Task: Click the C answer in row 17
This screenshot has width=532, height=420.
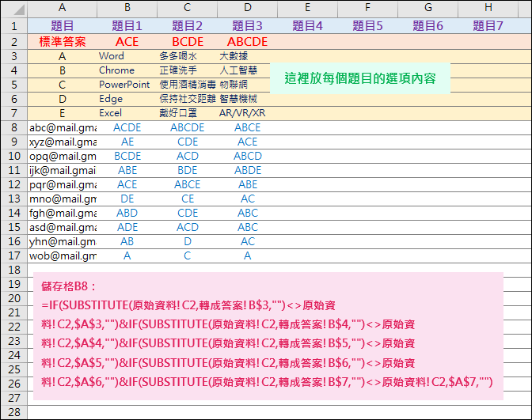Action: point(188,255)
